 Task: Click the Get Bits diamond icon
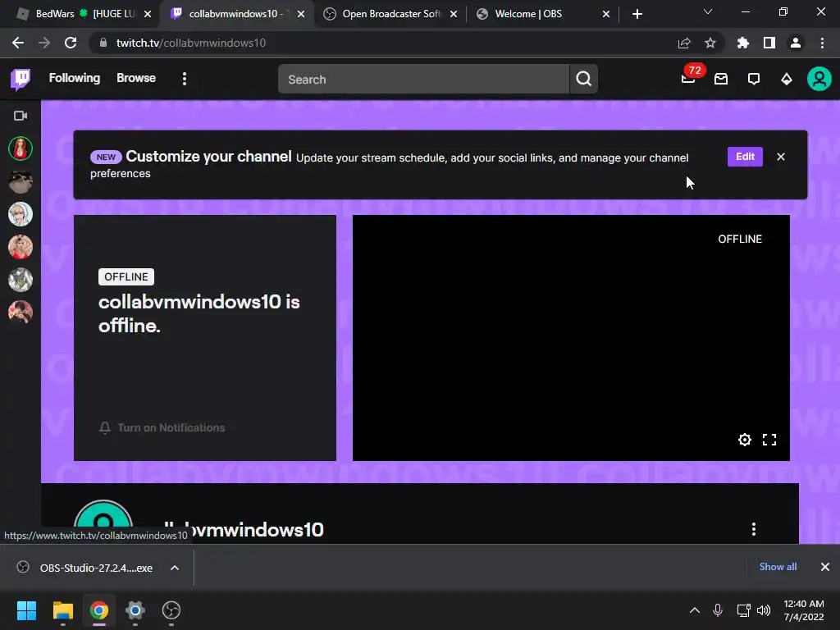(x=787, y=80)
